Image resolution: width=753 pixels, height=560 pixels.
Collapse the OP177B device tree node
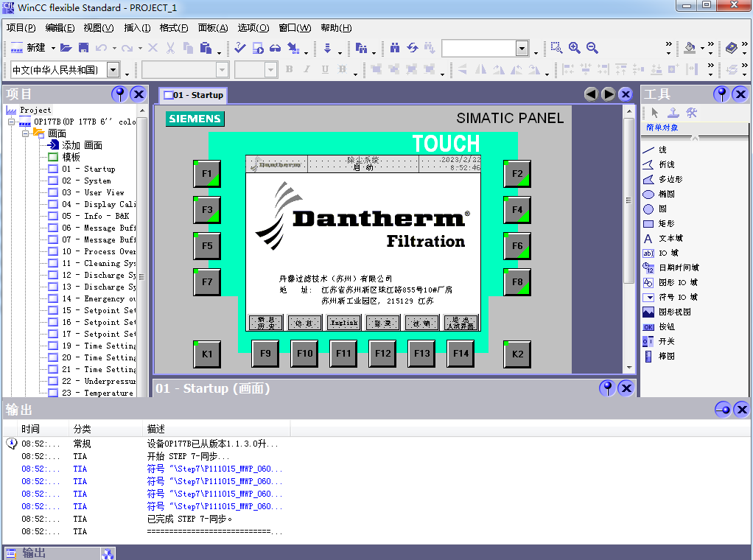pos(12,122)
